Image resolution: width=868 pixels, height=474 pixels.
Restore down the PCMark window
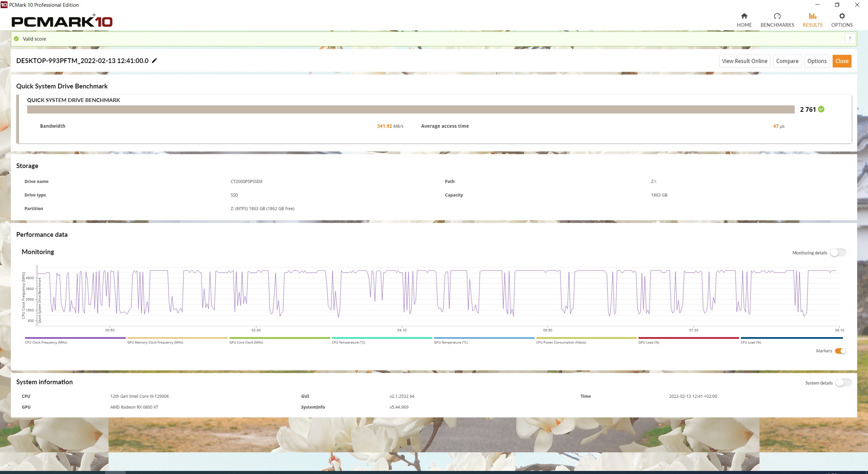tap(837, 5)
